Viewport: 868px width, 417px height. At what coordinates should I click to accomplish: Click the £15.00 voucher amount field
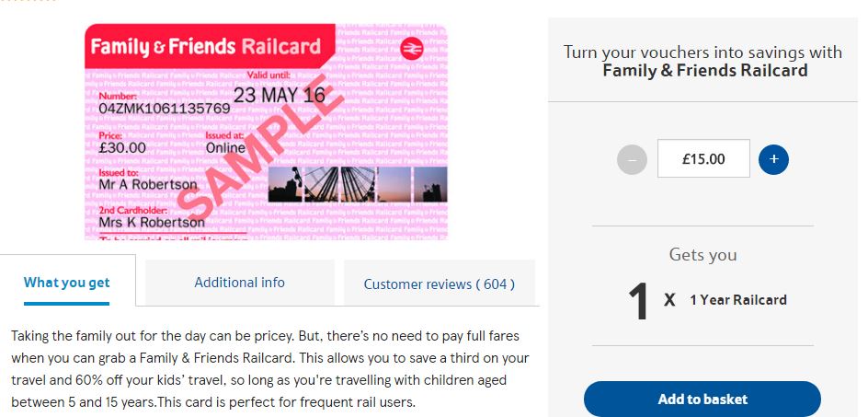(703, 159)
